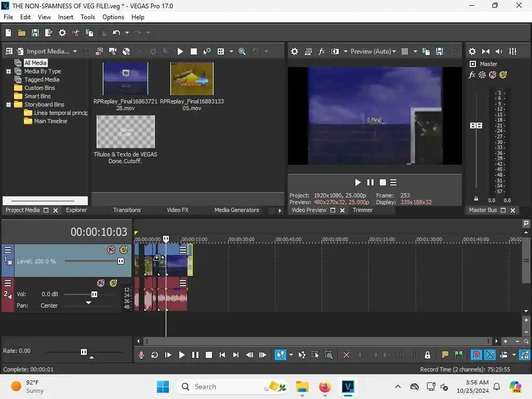532x399 pixels.
Task: Select Main Timeline storyboard bin
Action: 50,121
